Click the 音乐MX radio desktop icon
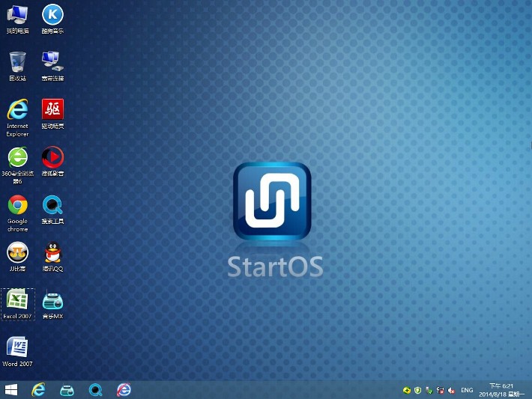The height and width of the screenshot is (399, 532). pyautogui.click(x=52, y=304)
